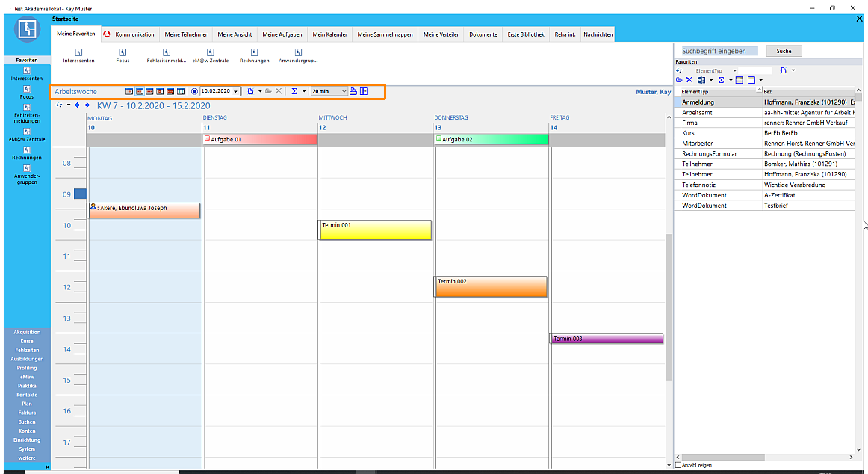Viewport: 868px width, 474px height.
Task: Click the yellow Termin 001 appointment
Action: (375, 230)
